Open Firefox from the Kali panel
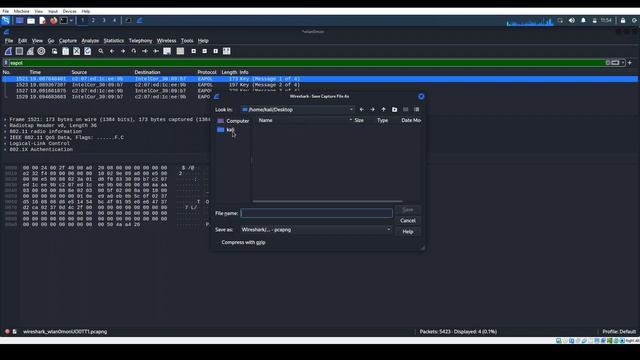The image size is (640, 360). click(x=53, y=20)
